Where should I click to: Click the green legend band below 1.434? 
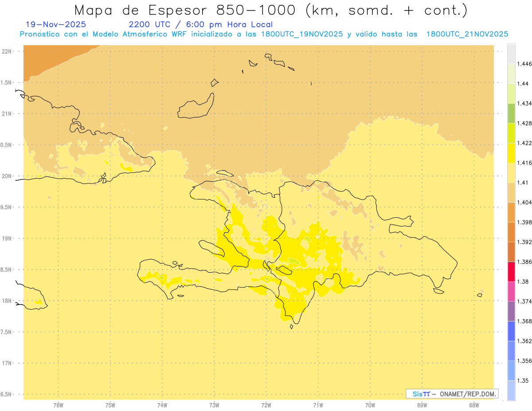point(511,113)
